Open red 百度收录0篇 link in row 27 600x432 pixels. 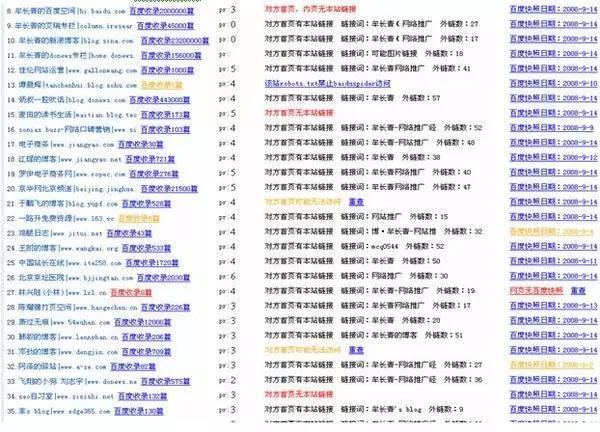[x=131, y=293]
